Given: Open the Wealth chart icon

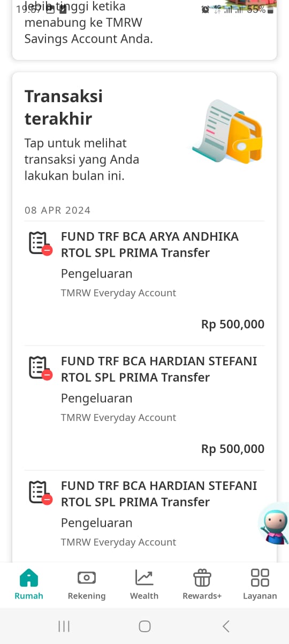Looking at the screenshot, I should tap(144, 578).
